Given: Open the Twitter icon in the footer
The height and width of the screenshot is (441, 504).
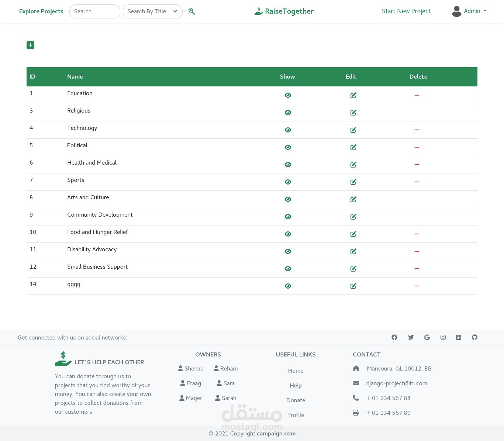Looking at the screenshot, I should (411, 337).
